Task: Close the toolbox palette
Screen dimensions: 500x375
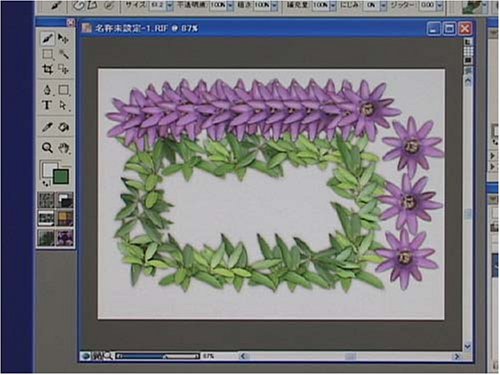Action: [x=71, y=22]
